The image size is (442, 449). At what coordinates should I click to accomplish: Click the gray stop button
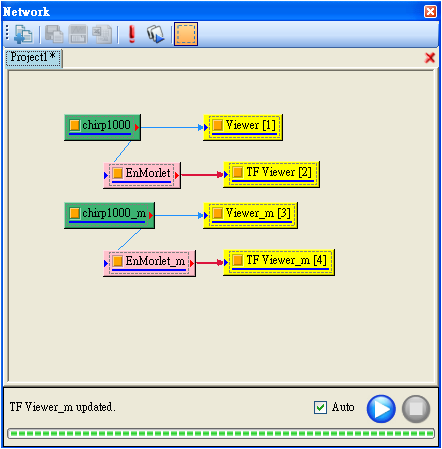416,409
